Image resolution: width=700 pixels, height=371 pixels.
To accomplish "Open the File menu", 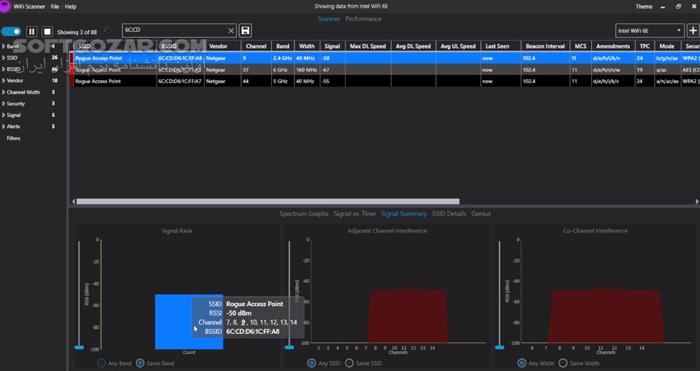I will pos(55,7).
